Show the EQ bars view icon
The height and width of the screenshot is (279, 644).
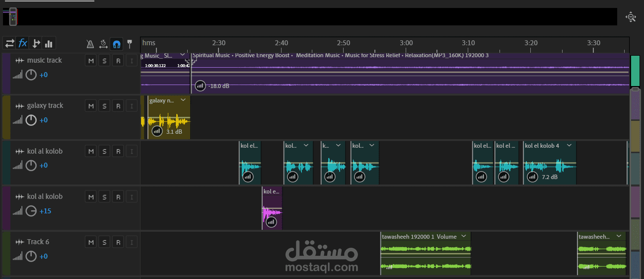pos(49,43)
